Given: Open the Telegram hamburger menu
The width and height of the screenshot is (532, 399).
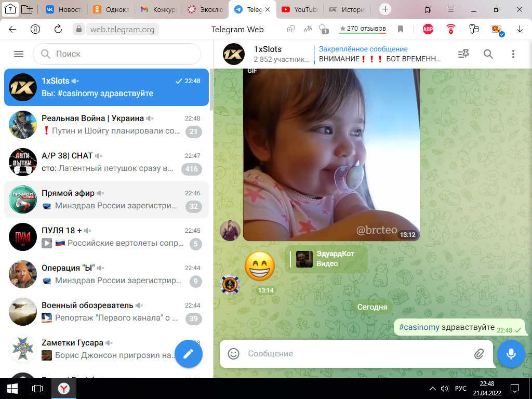Looking at the screenshot, I should click(x=19, y=54).
